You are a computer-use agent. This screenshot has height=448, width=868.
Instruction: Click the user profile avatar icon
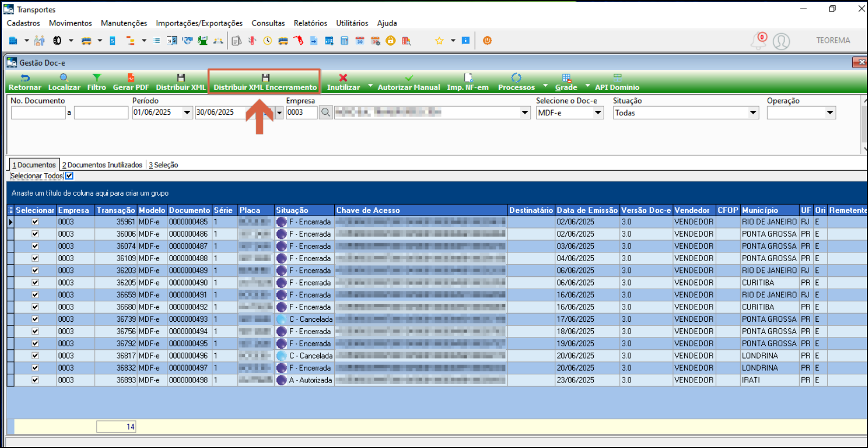coord(781,41)
